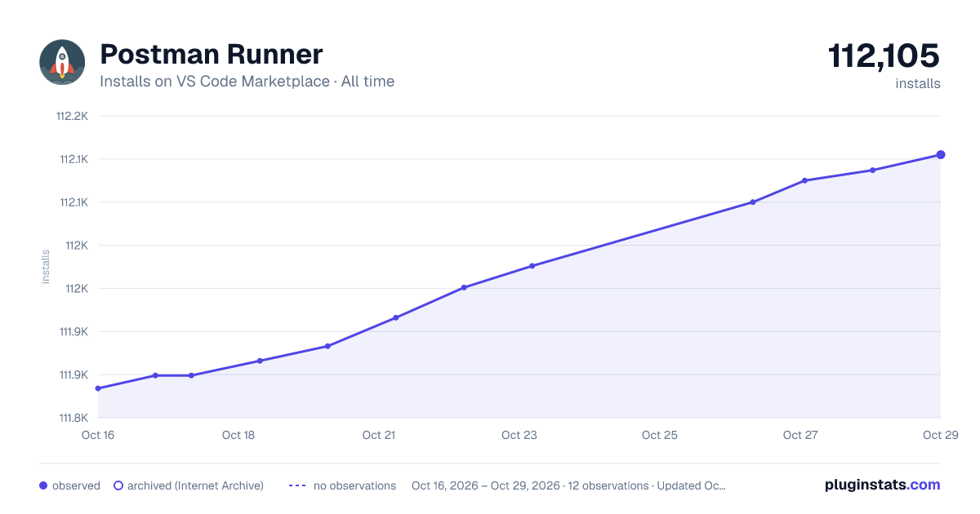Click the date range observations footer text
The width and height of the screenshot is (980, 514).
[x=568, y=485]
